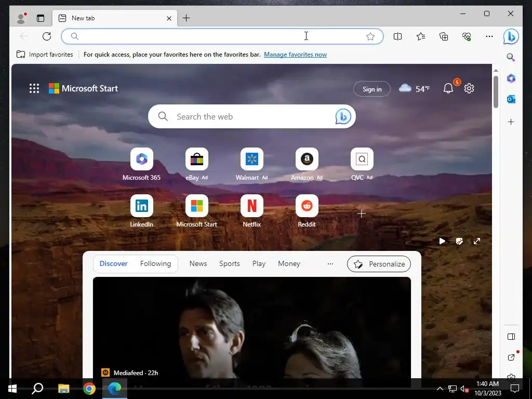Open the Windows Start menu

pyautogui.click(x=12, y=389)
